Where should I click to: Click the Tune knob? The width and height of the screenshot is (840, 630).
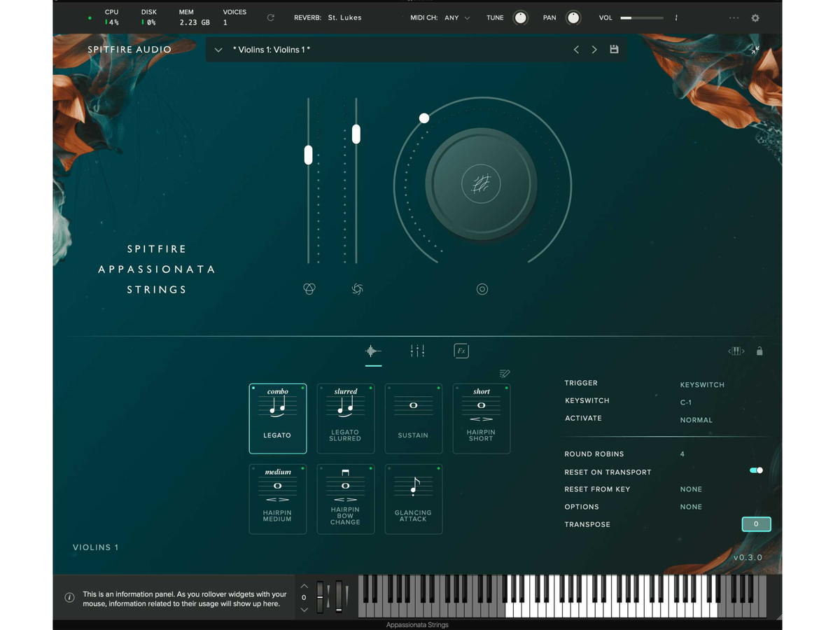[x=520, y=17]
